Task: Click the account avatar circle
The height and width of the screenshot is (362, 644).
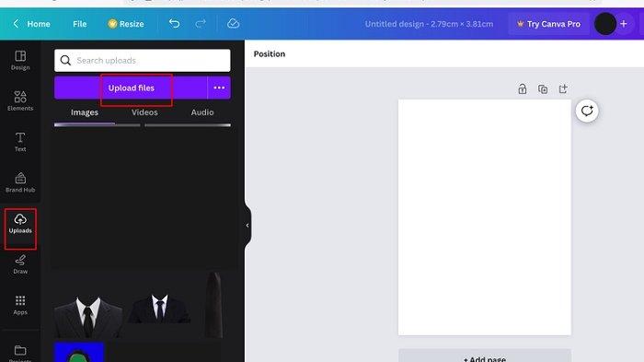Action: (605, 23)
